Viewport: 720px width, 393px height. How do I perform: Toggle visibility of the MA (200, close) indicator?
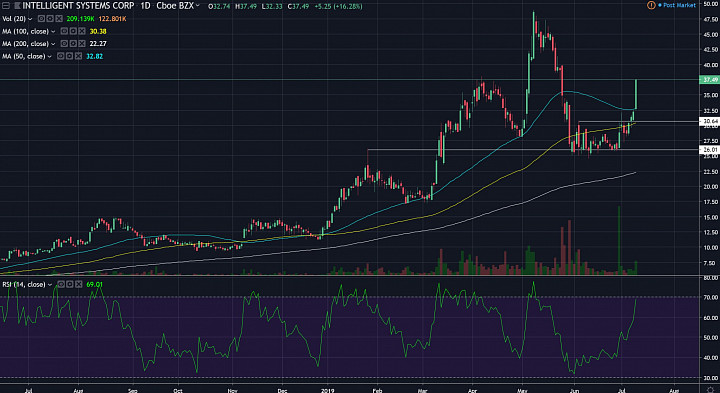point(64,44)
